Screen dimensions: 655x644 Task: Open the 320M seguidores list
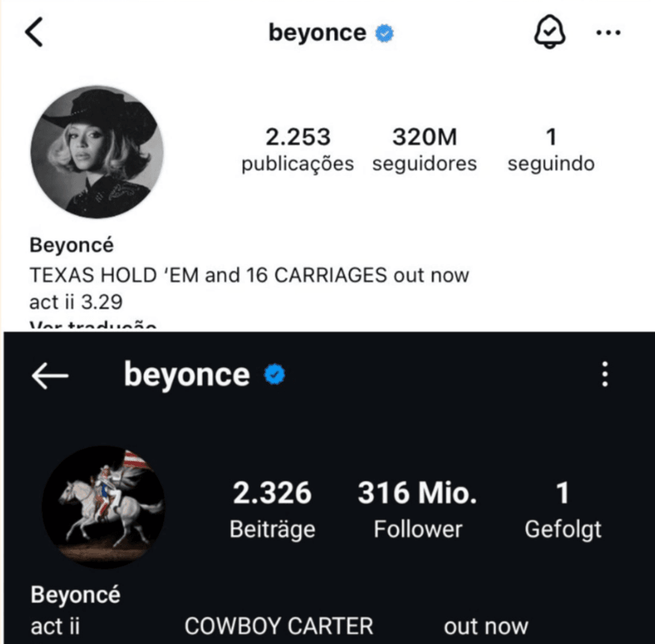[424, 150]
